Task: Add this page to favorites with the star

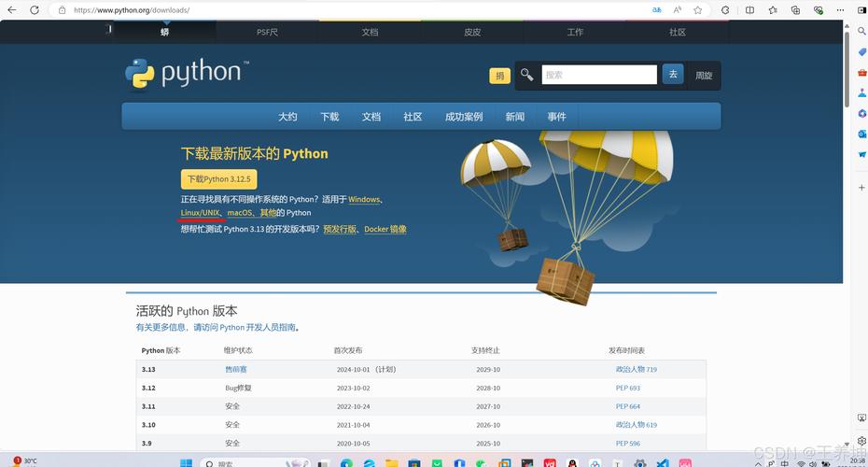Action: (697, 10)
